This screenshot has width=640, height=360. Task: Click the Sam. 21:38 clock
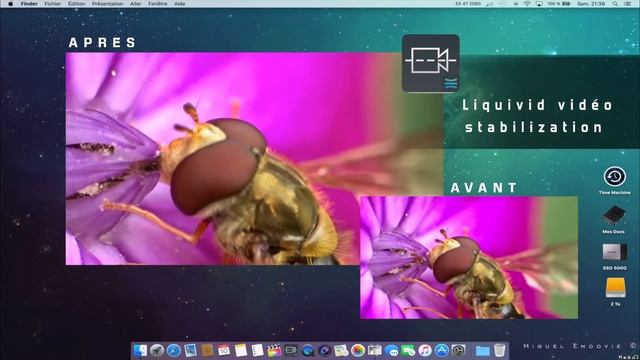(x=591, y=4)
